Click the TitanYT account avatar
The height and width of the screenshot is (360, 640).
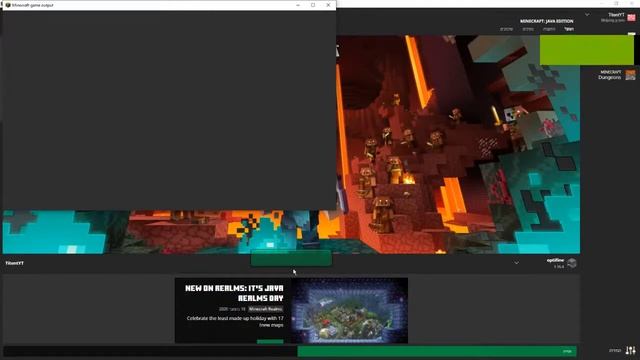[631, 18]
